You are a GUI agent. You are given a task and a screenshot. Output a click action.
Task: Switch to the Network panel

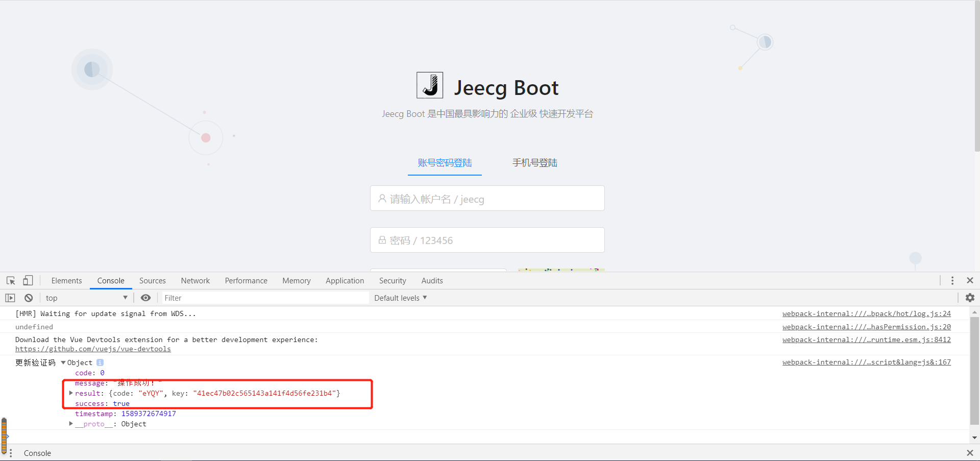tap(195, 280)
